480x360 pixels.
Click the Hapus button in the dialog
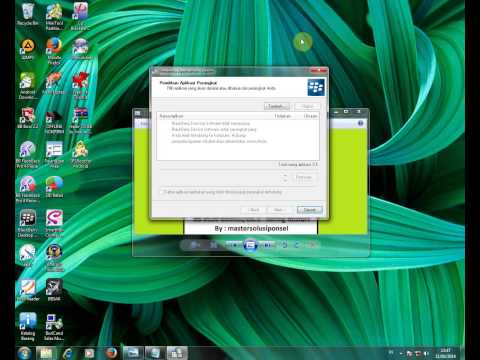[307, 106]
